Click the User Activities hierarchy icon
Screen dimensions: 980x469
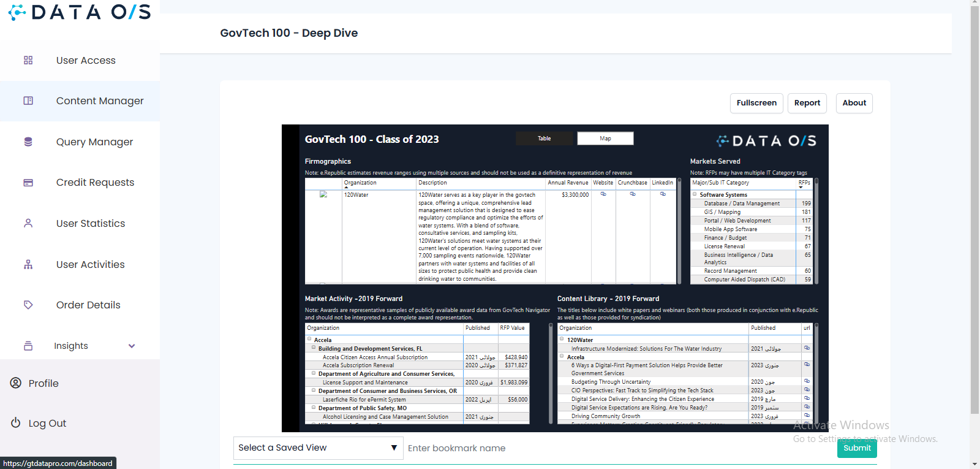(x=28, y=264)
